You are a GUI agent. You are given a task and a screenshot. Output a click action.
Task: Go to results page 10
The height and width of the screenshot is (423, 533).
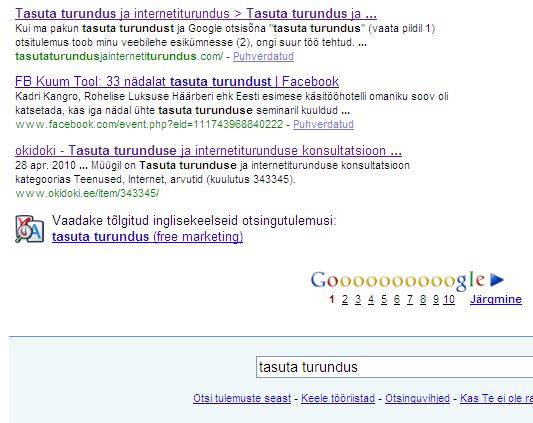click(x=449, y=299)
